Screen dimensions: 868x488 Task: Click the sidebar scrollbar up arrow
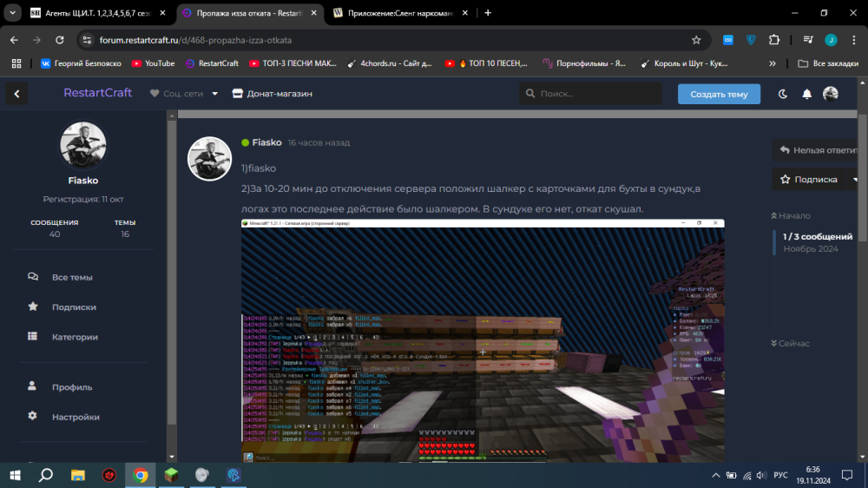click(x=172, y=115)
